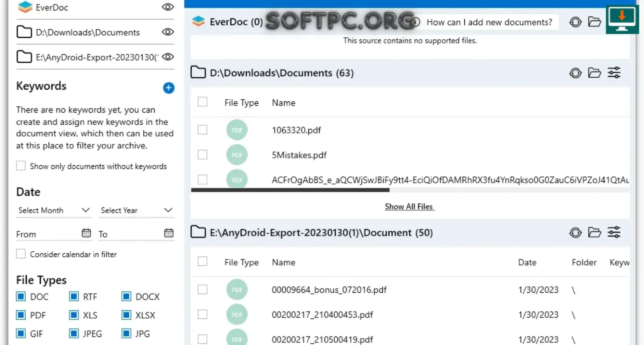
Task: Click PDF icon of 00200217_210400453.pdf
Action: point(237,314)
